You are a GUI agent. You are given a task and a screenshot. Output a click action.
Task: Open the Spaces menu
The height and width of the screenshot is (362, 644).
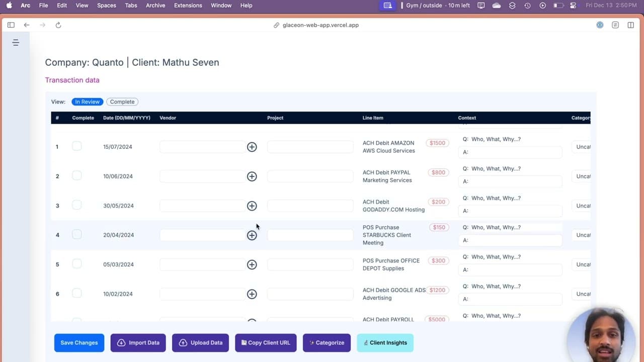click(107, 6)
